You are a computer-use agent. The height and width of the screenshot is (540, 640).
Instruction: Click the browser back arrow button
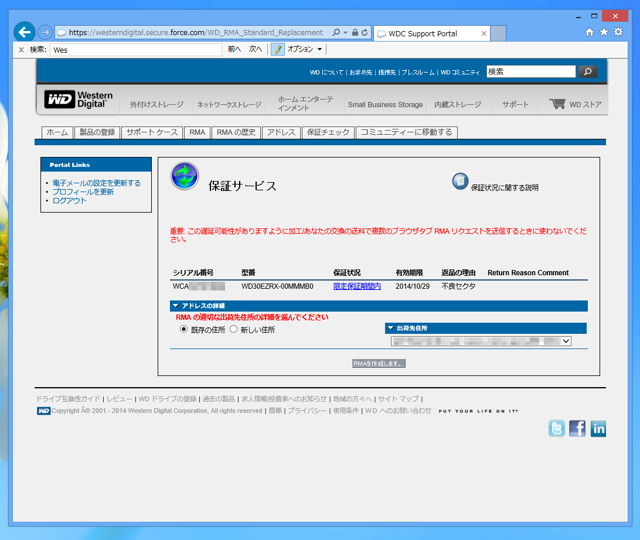tap(24, 32)
